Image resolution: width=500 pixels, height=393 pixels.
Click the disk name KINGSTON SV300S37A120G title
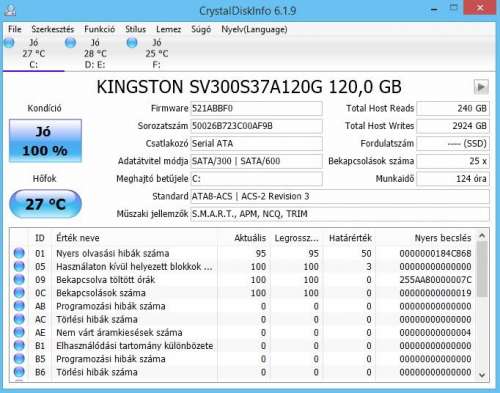point(249,87)
